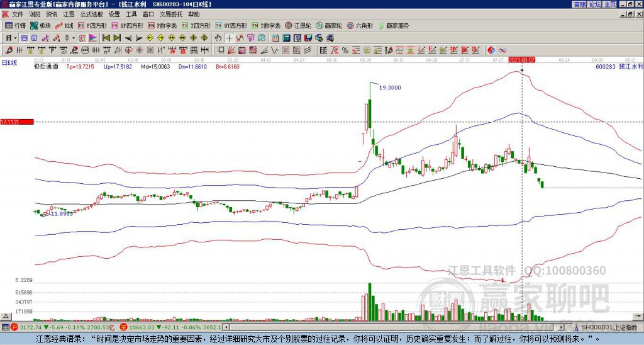Screen dimensions: 644x345
Task: Open the 板块 sector view
Action: 41,25
